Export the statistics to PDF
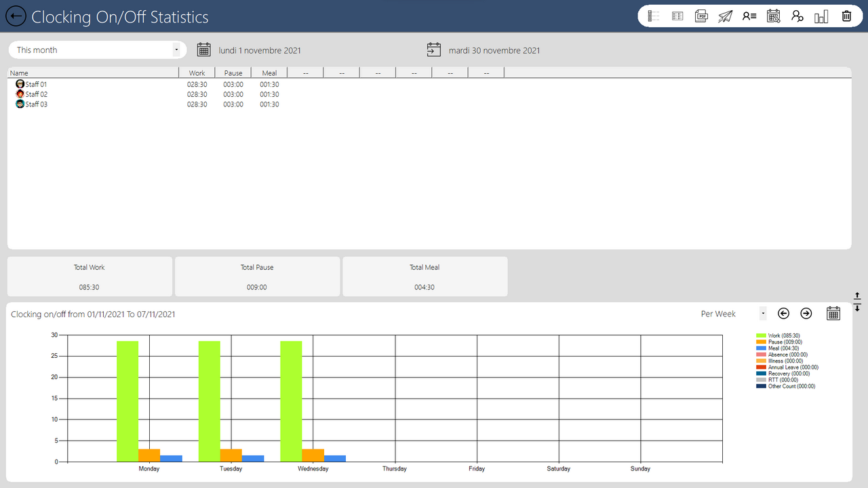This screenshot has width=868, height=488. 701,16
